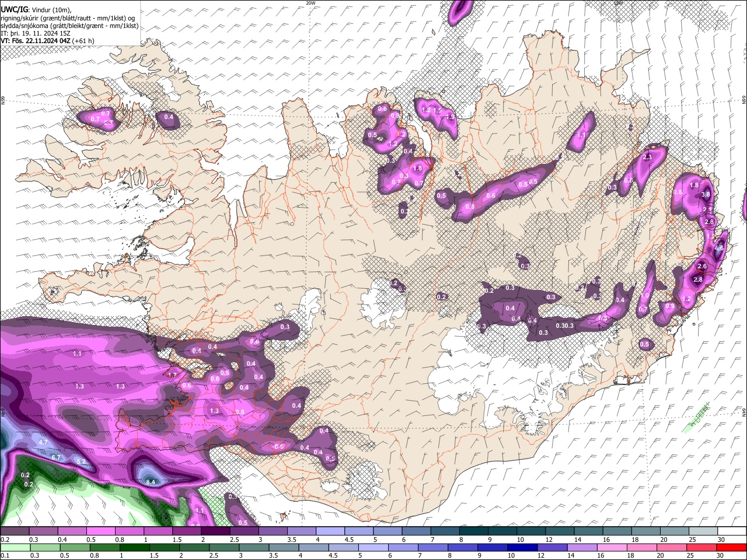
Task: Pick lower legend green swatch between 0.5 and 0.8
Action: (75, 547)
